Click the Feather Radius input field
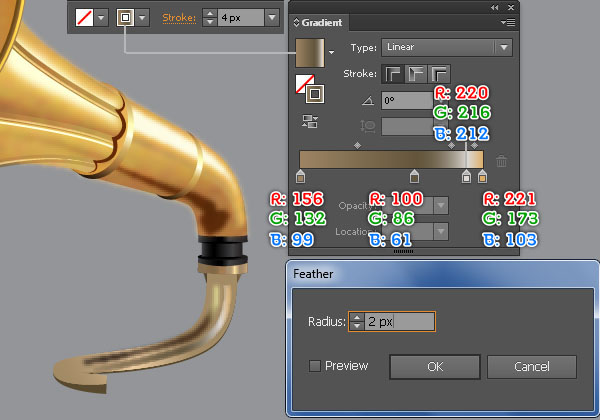The height and width of the screenshot is (420, 600). click(399, 321)
